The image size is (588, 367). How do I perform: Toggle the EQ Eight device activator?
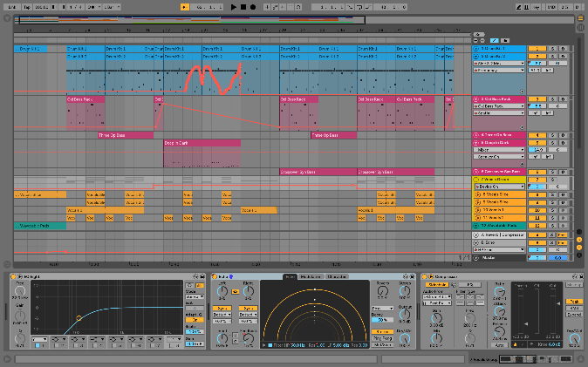click(x=13, y=276)
